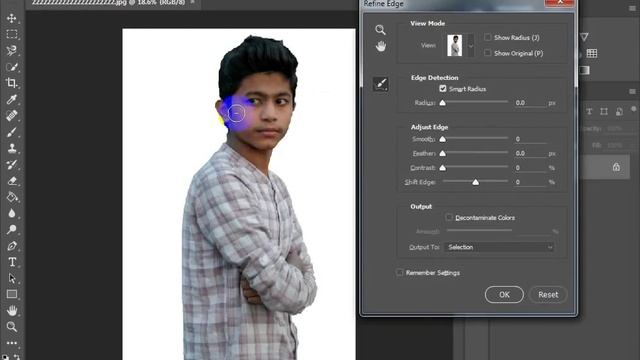The width and height of the screenshot is (640, 360).
Task: Click the Contrast slider handle
Action: click(x=442, y=168)
